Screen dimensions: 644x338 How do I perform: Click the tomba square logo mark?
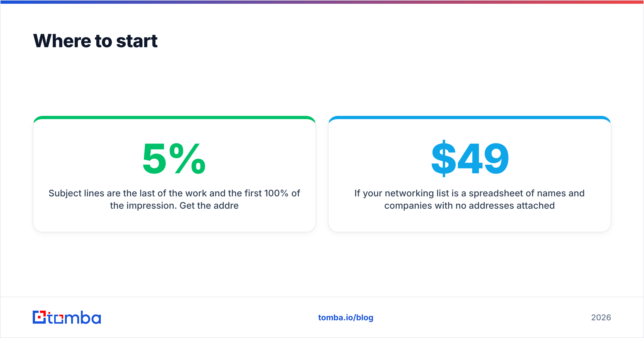coord(39,317)
